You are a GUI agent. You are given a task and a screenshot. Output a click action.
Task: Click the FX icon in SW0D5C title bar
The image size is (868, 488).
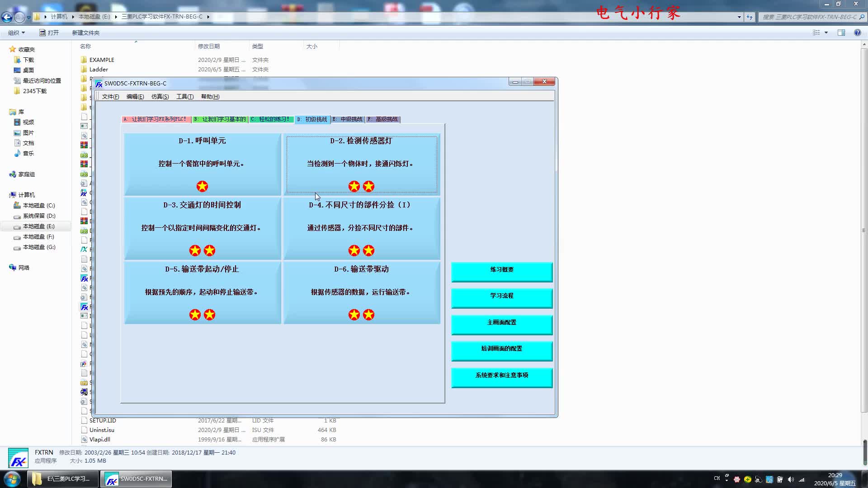pos(99,84)
